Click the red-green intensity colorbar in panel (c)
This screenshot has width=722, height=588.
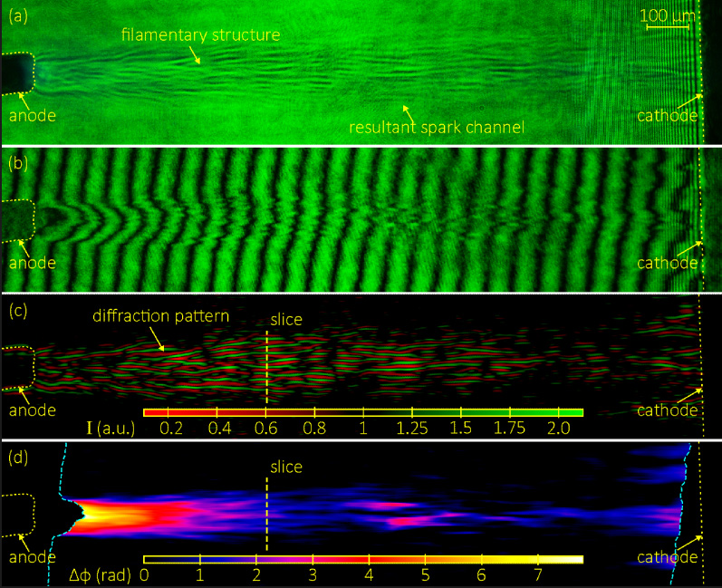363,412
